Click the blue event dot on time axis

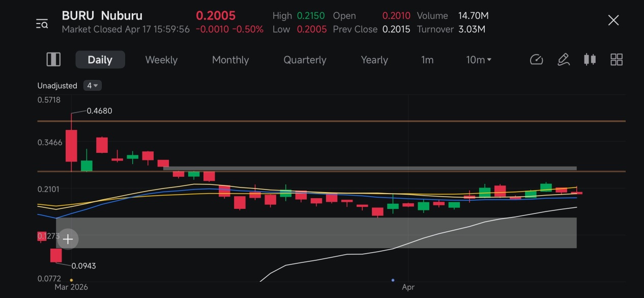point(393,280)
